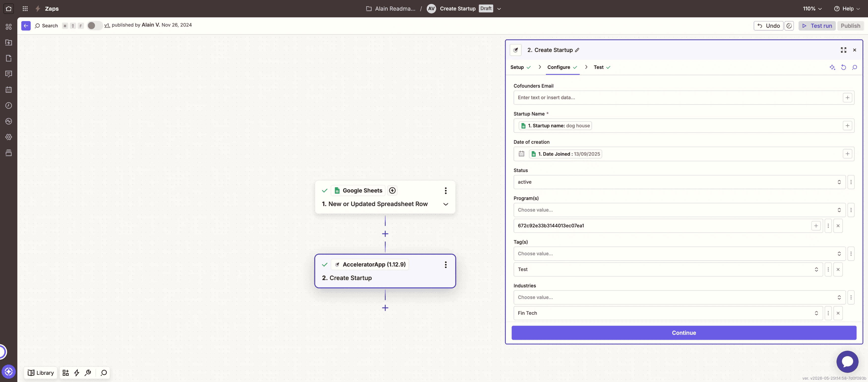The image size is (868, 382).
Task: Click the instant trigger badge icon
Action: coord(392,190)
